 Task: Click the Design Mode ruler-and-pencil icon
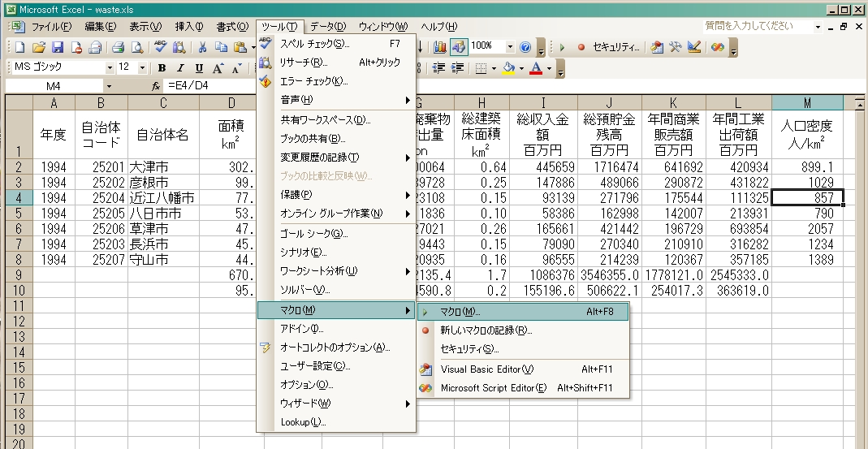[x=694, y=48]
